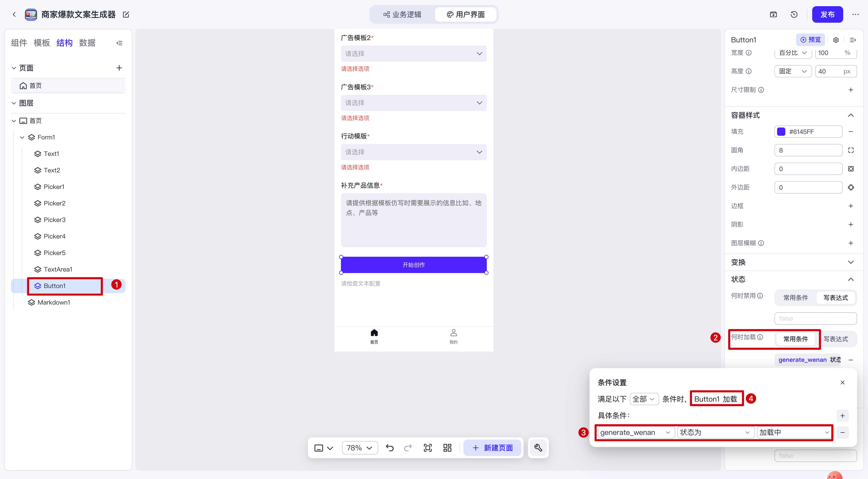The height and width of the screenshot is (479, 868).
Task: Click the fit-to-screen icon in bottom toolbar
Action: (428, 448)
